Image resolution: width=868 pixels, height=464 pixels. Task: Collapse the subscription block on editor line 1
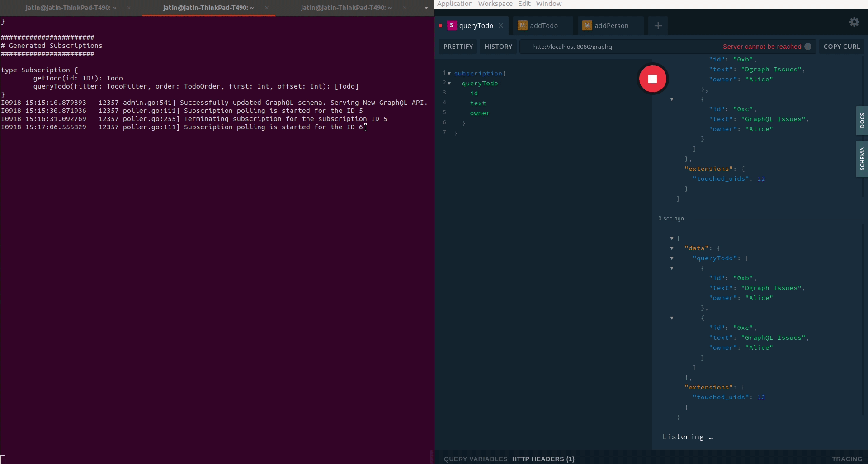click(x=449, y=73)
